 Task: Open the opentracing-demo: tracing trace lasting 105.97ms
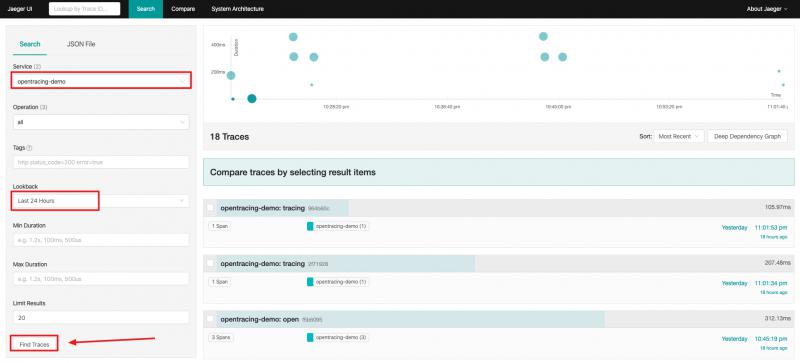pyautogui.click(x=499, y=208)
